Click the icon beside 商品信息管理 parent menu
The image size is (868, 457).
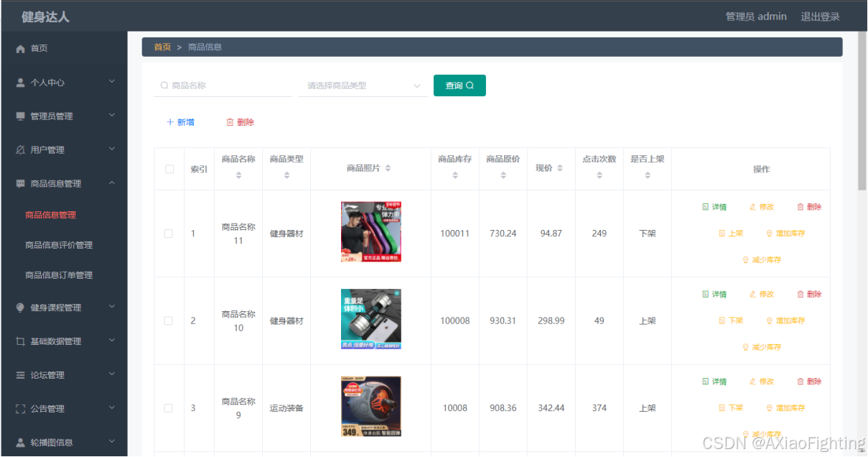(21, 184)
